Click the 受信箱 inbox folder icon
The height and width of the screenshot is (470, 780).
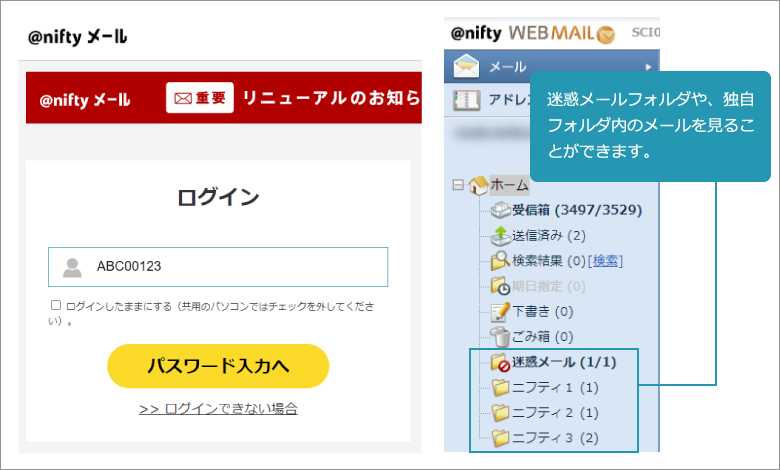tap(500, 210)
